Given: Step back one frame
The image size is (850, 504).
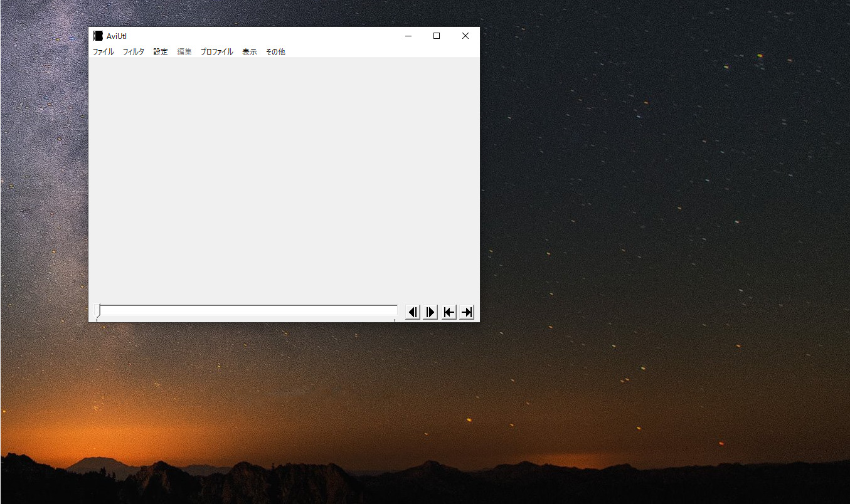Looking at the screenshot, I should pyautogui.click(x=412, y=312).
